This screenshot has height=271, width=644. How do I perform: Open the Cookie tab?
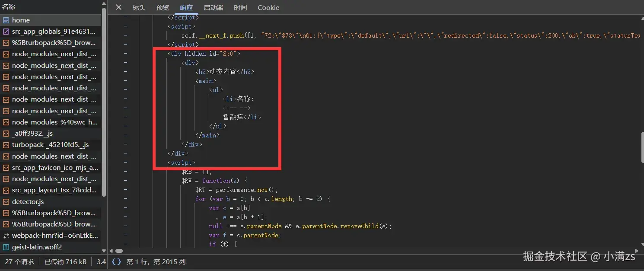click(268, 7)
